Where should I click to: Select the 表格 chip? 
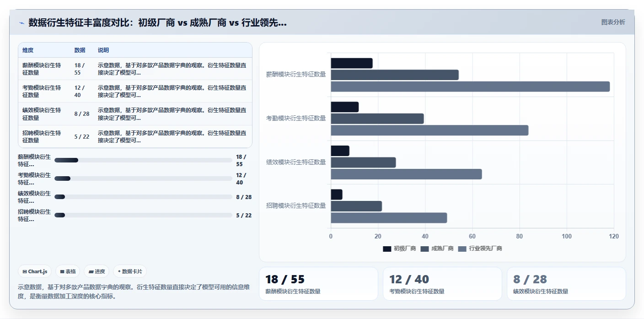click(68, 271)
